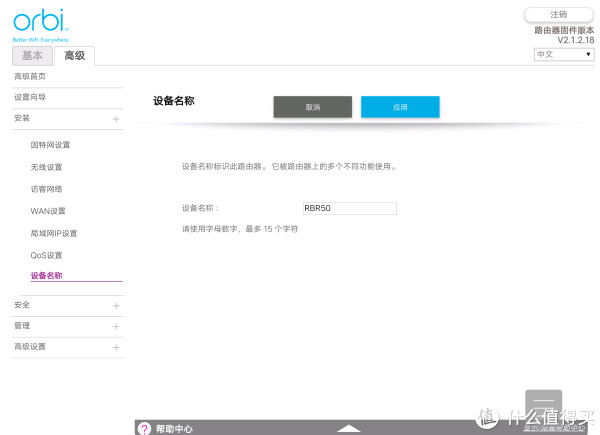
Task: Go to 因特网设置
Action: 50,145
